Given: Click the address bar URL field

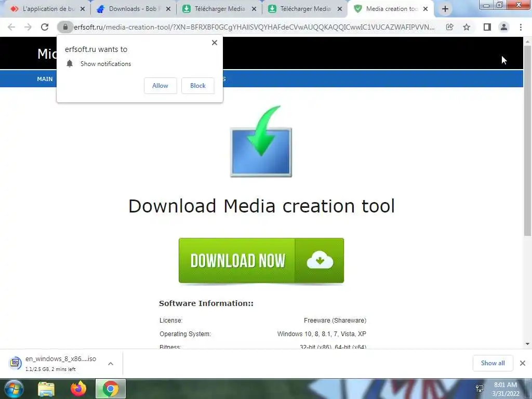Looking at the screenshot, I should click(x=254, y=27).
